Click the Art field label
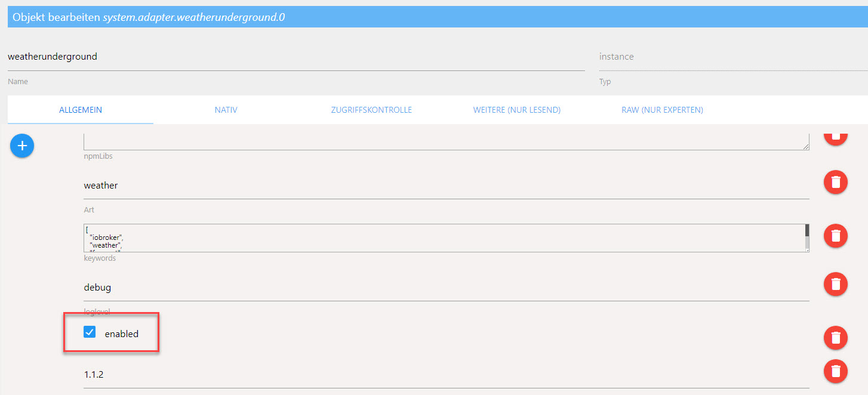 89,210
